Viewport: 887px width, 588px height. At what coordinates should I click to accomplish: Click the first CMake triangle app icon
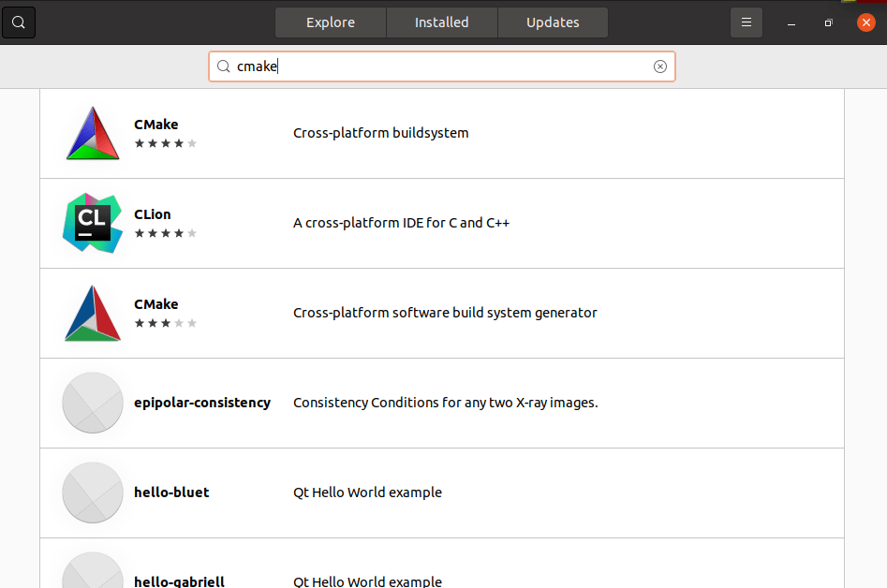[93, 134]
